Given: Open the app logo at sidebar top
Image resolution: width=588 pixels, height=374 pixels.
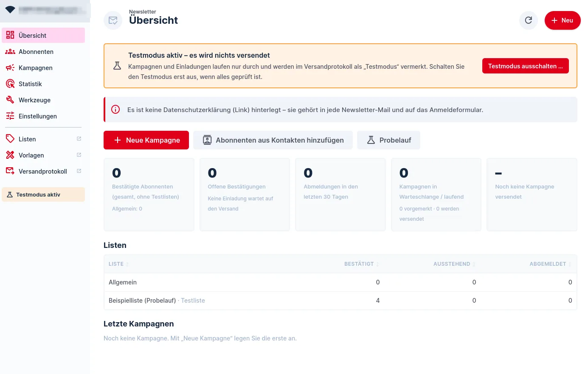Looking at the screenshot, I should [x=10, y=10].
